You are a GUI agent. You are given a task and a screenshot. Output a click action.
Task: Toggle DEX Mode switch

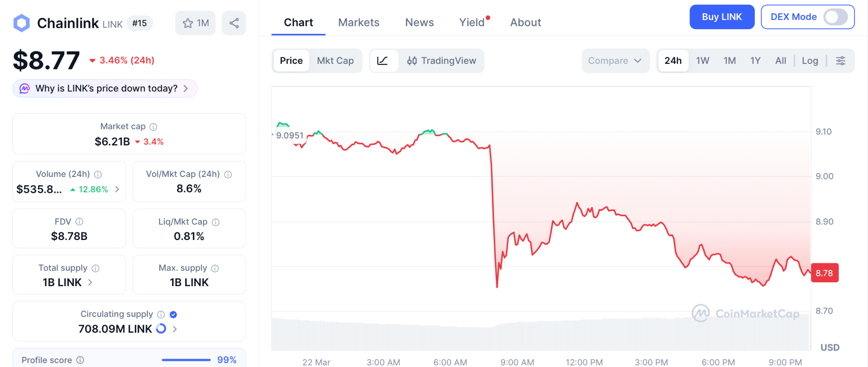pyautogui.click(x=835, y=17)
